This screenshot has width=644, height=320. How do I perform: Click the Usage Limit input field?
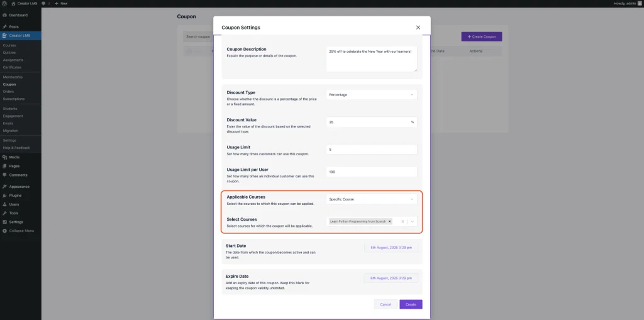[372, 150]
